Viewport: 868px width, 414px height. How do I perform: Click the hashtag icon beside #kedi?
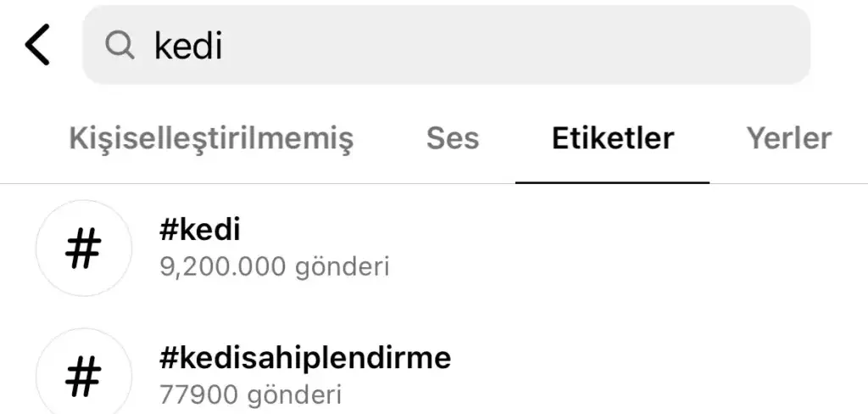[84, 249]
